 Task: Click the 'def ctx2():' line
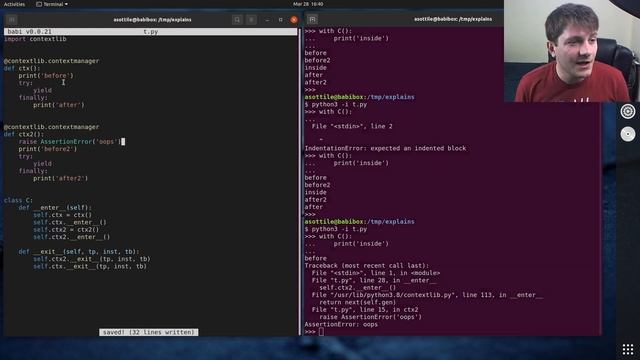24,134
